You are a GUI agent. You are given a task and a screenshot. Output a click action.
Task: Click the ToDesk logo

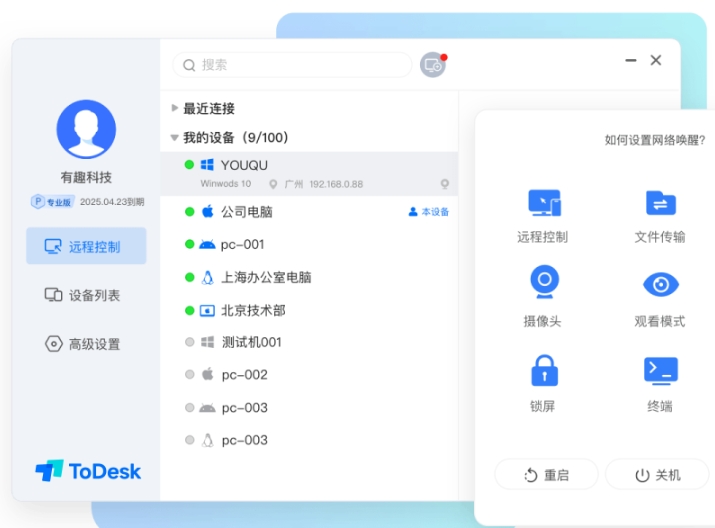[x=88, y=471]
